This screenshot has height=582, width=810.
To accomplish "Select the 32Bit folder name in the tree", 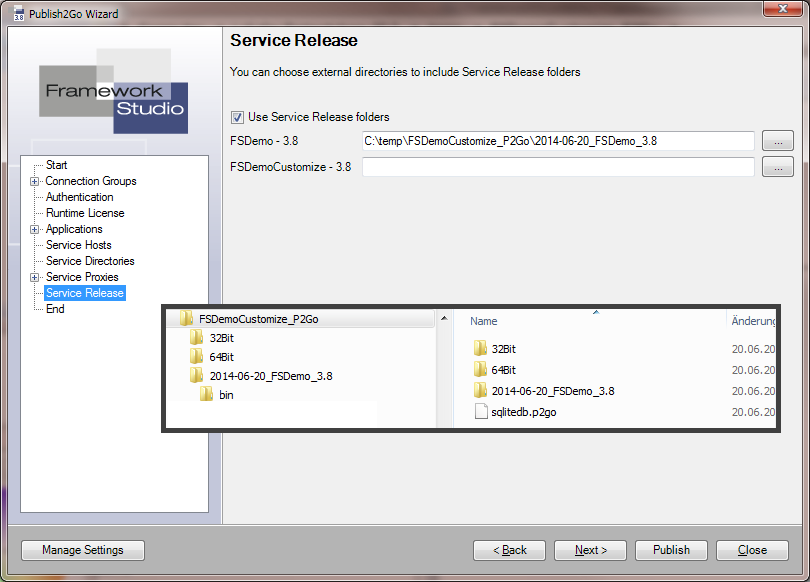I will [222, 338].
